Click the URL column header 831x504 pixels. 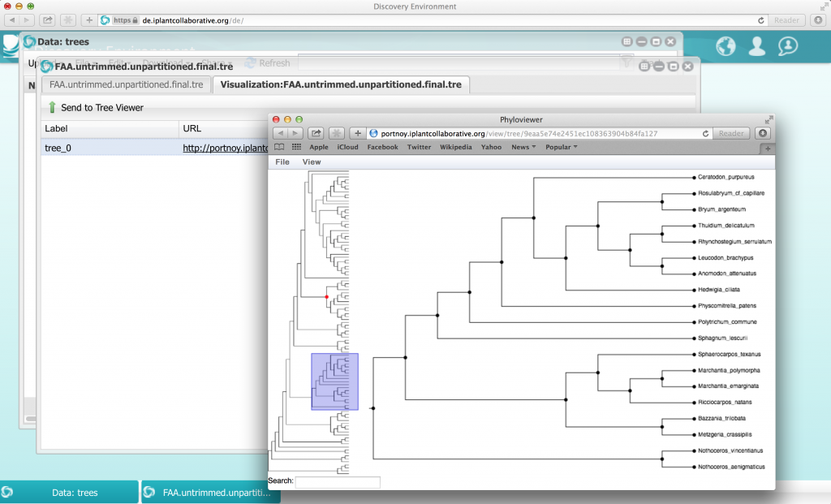pyautogui.click(x=224, y=129)
